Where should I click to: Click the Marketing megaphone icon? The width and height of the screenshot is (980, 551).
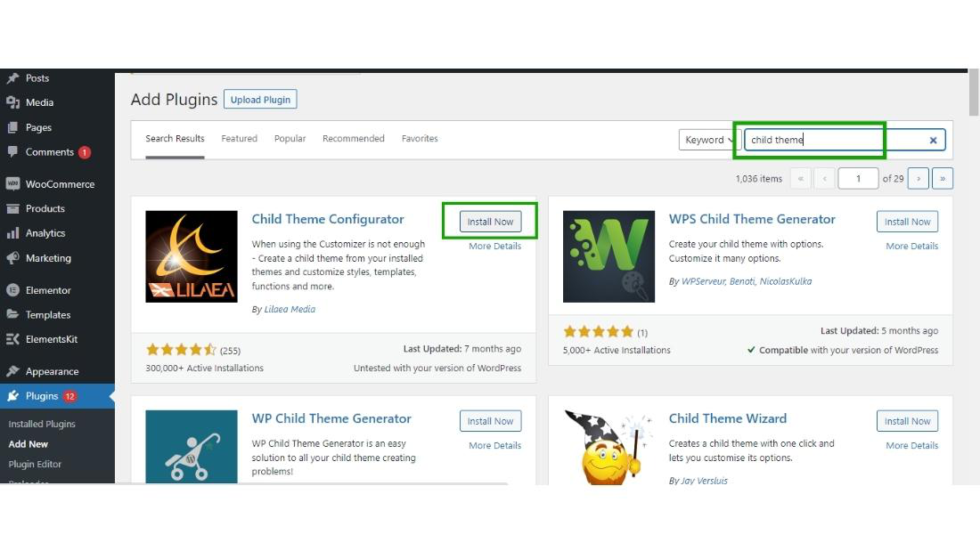pyautogui.click(x=12, y=258)
